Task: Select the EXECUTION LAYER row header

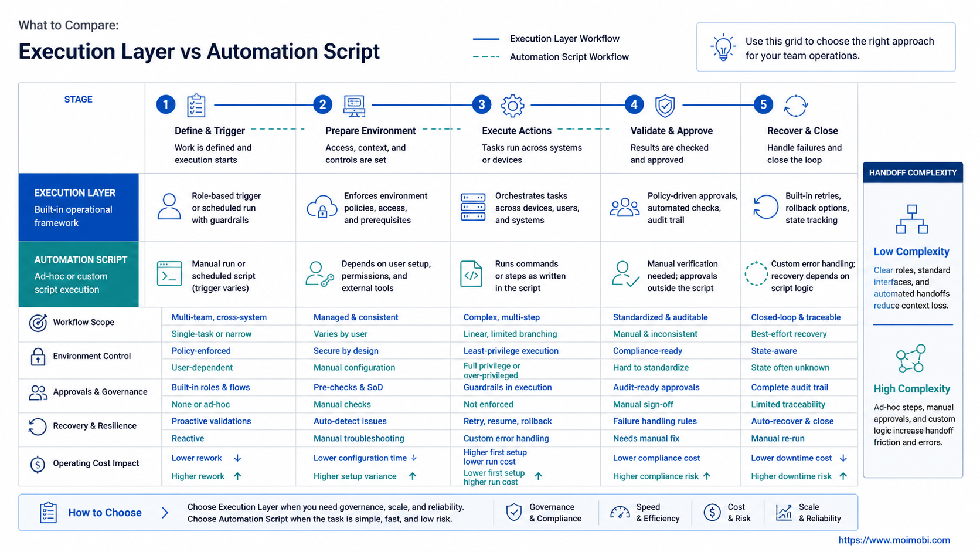Action: point(79,207)
